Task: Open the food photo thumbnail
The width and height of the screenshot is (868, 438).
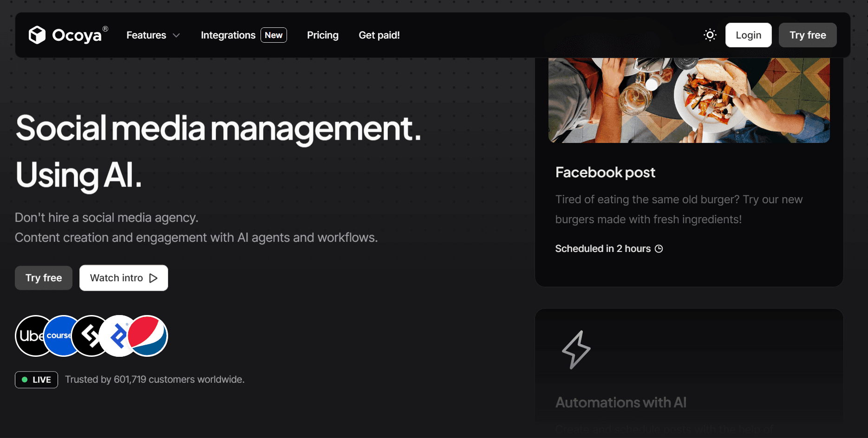Action: coord(689,100)
